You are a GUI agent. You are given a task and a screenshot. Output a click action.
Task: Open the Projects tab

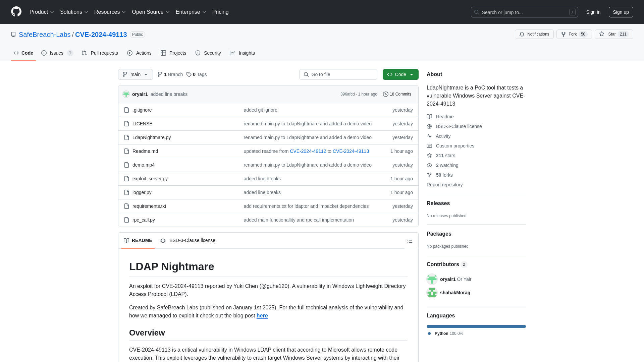click(x=173, y=53)
